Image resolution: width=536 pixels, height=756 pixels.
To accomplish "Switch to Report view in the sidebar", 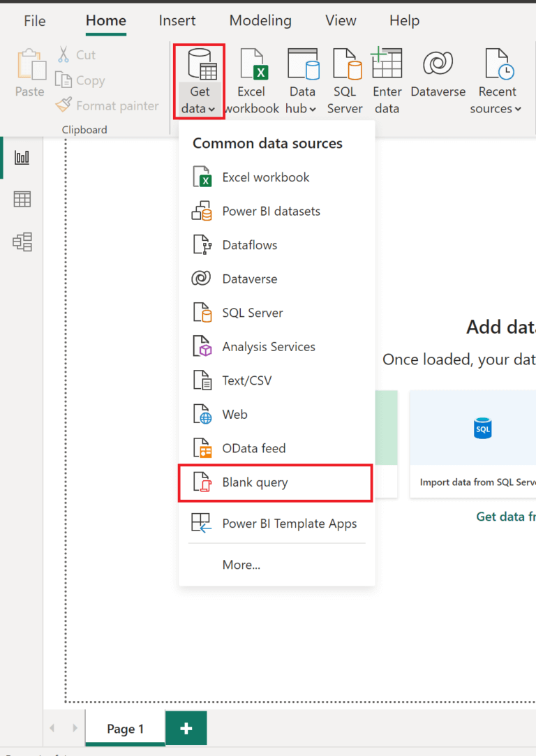I will tap(22, 156).
